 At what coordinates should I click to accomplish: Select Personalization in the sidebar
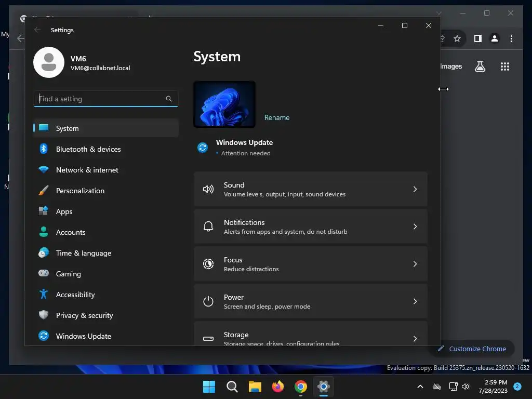(x=106, y=190)
